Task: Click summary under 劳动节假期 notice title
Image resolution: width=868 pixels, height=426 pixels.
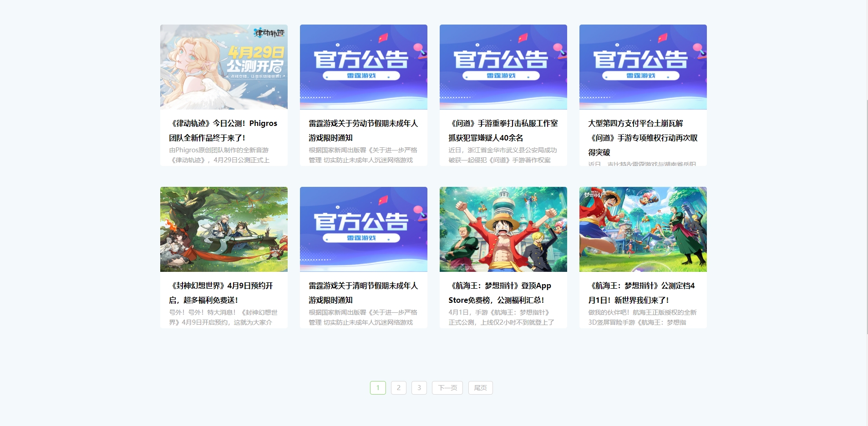Action: point(363,155)
